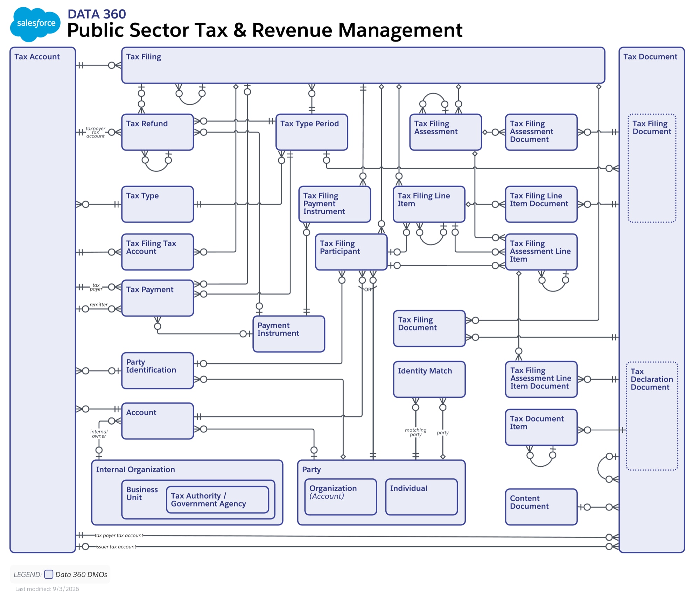The width and height of the screenshot is (700, 600).
Task: Select Tax Filing Payment Instrument box
Action: (335, 204)
